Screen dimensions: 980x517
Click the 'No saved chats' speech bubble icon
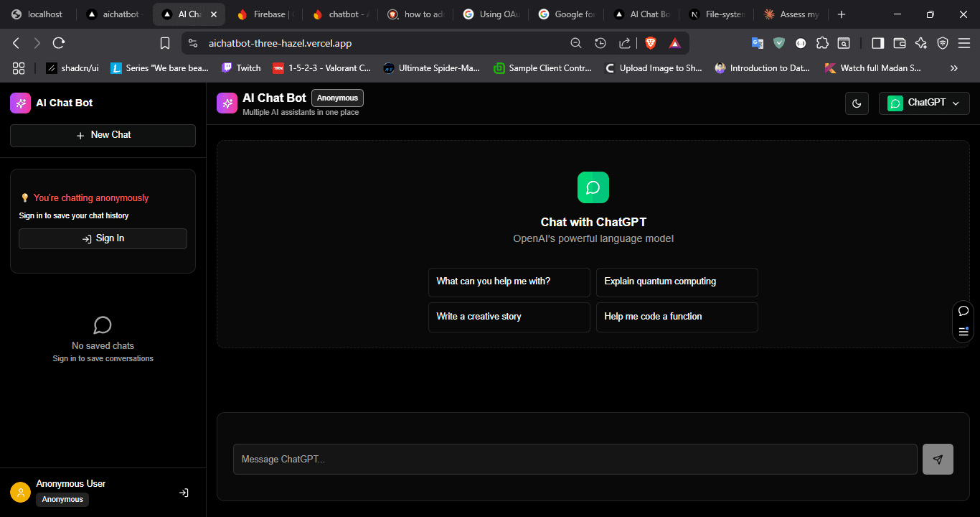[x=103, y=325]
